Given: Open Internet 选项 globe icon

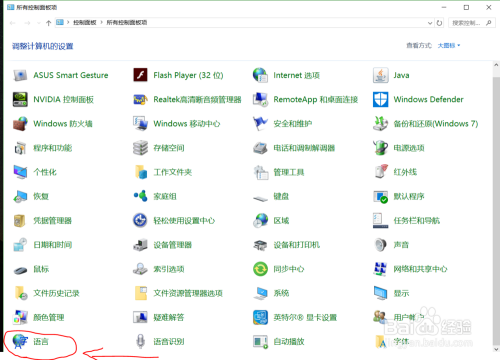Looking at the screenshot, I should (x=260, y=75).
